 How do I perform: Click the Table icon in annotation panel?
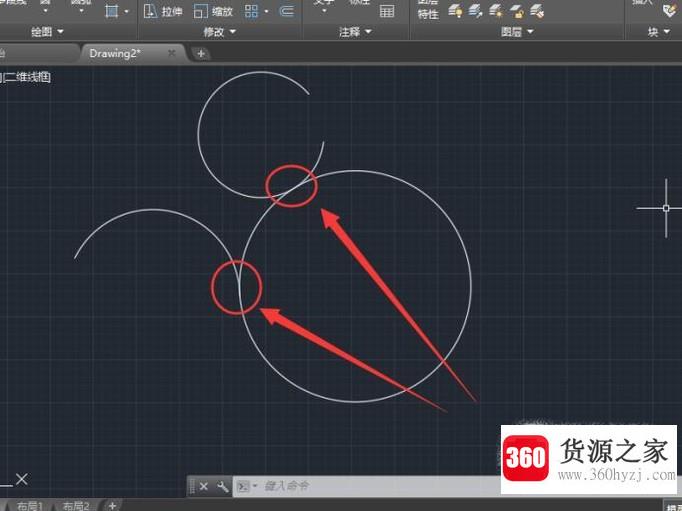pyautogui.click(x=387, y=11)
